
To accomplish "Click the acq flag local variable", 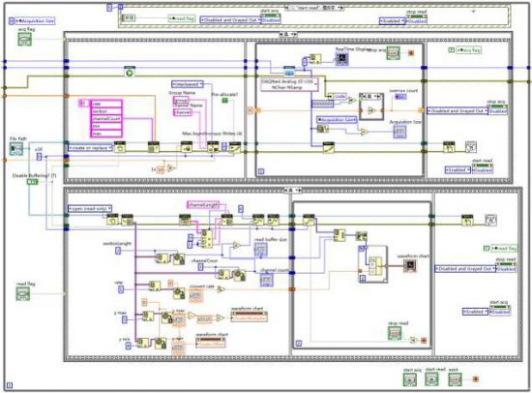I will click(x=468, y=50).
